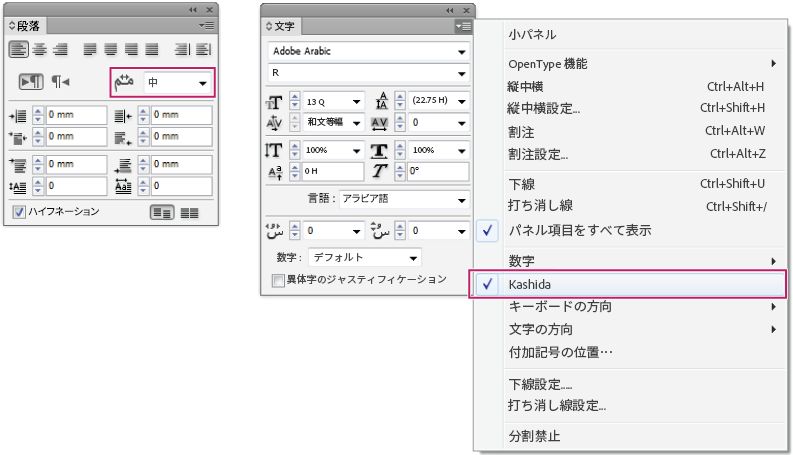The width and height of the screenshot is (793, 455).
Task: Open the 文字 panel flyout menu button
Action: [463, 26]
